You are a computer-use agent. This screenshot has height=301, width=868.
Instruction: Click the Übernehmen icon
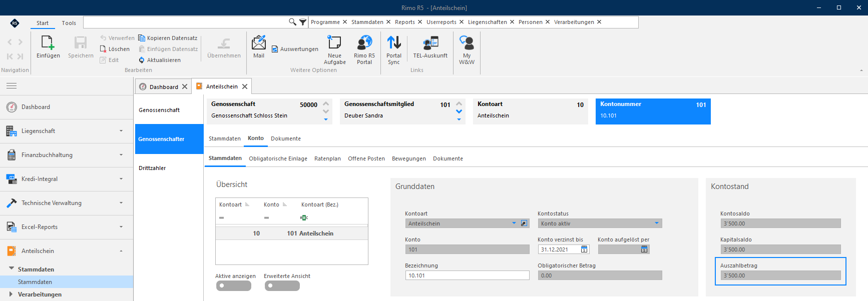[224, 43]
